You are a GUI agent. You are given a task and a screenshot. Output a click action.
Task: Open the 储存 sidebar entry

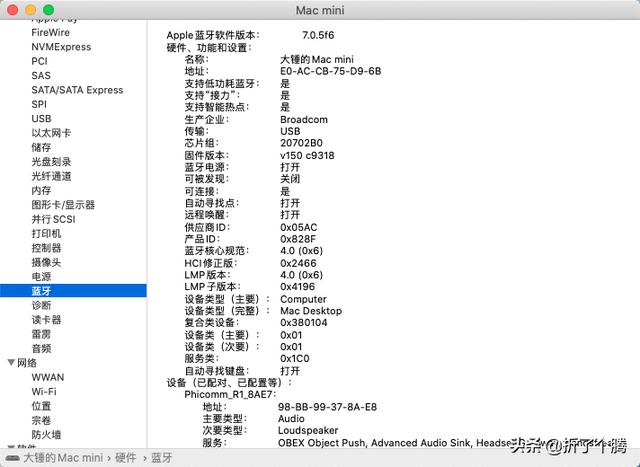pyautogui.click(x=41, y=147)
